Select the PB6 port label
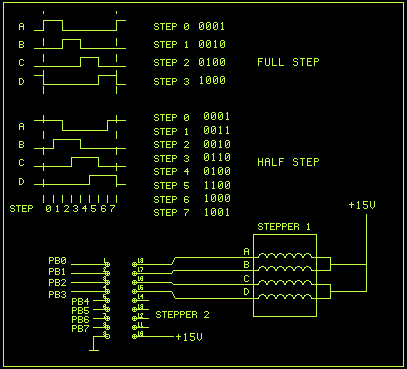 point(80,320)
